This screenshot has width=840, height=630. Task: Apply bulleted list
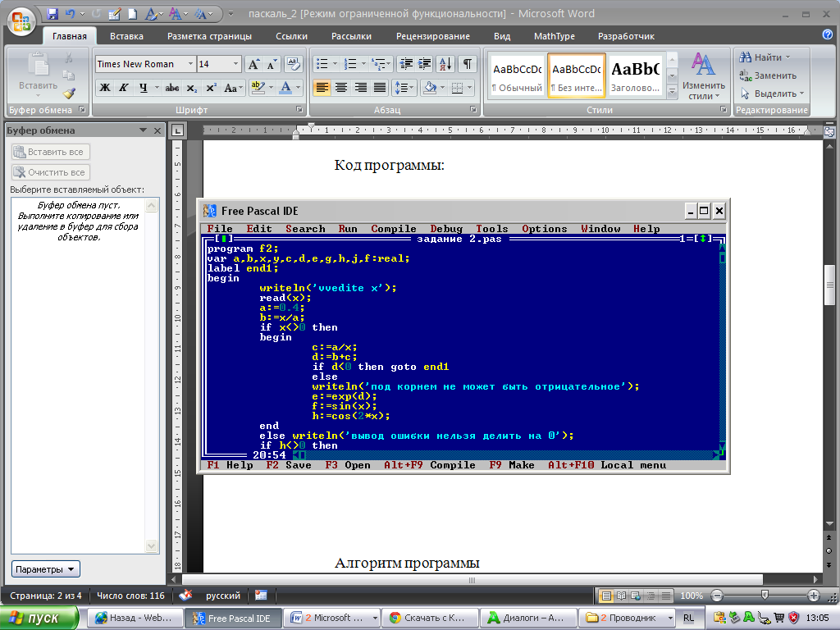pyautogui.click(x=322, y=64)
